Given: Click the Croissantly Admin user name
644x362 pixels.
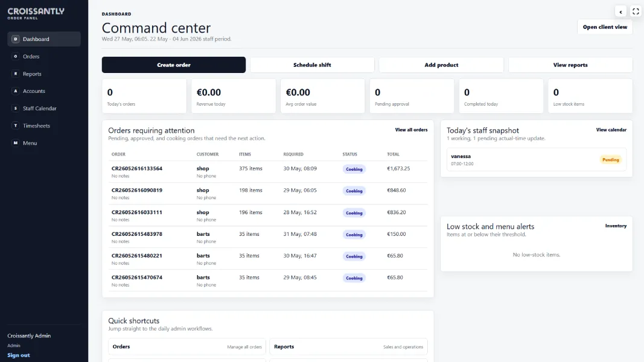Looking at the screenshot, I should [x=29, y=335].
